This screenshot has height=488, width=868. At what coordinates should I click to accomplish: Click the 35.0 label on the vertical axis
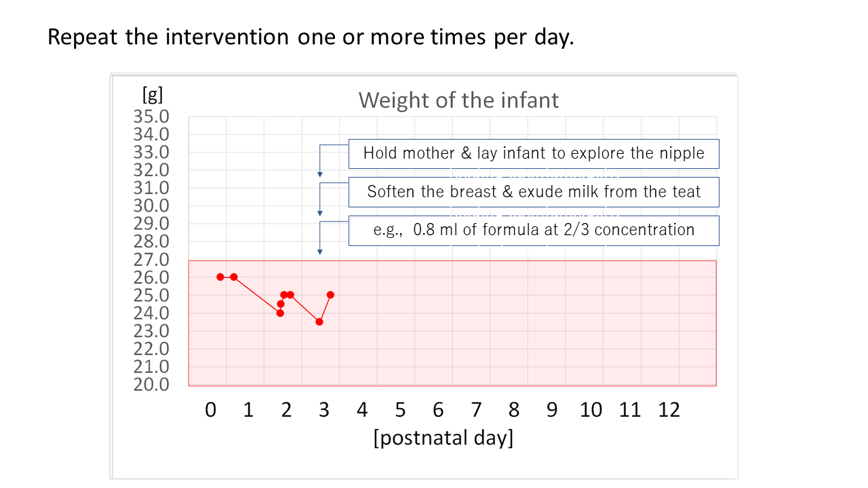tap(151, 117)
